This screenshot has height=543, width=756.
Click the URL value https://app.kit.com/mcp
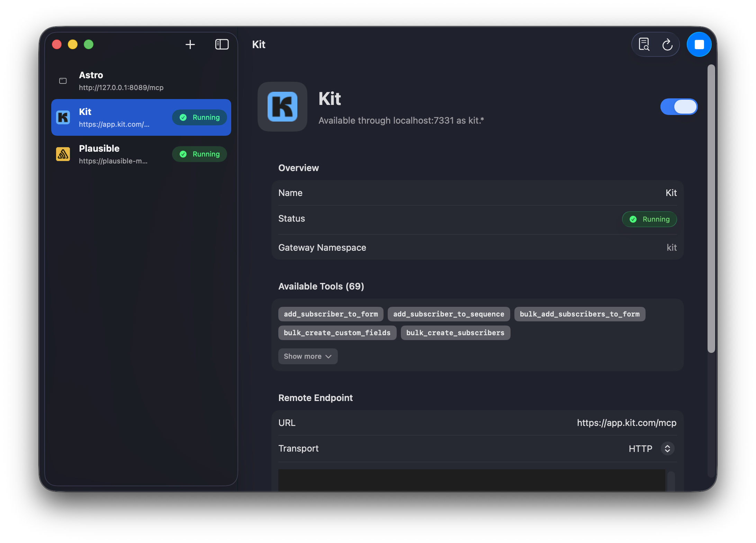[627, 423]
